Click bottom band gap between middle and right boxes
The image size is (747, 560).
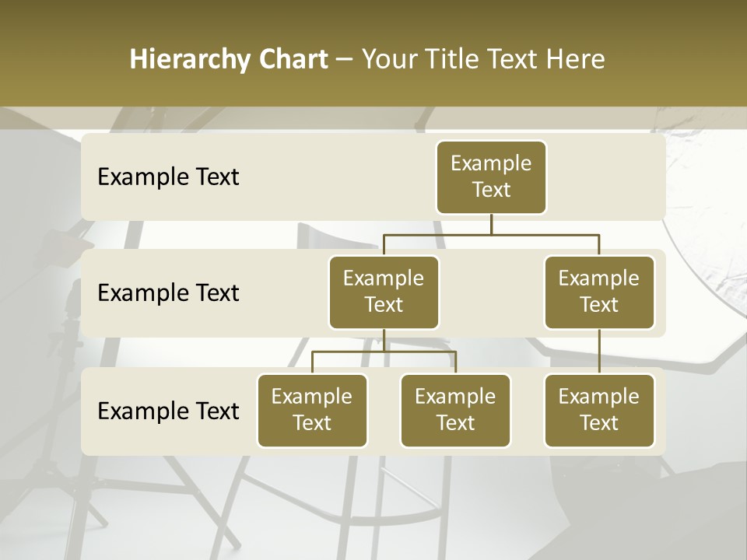528,411
